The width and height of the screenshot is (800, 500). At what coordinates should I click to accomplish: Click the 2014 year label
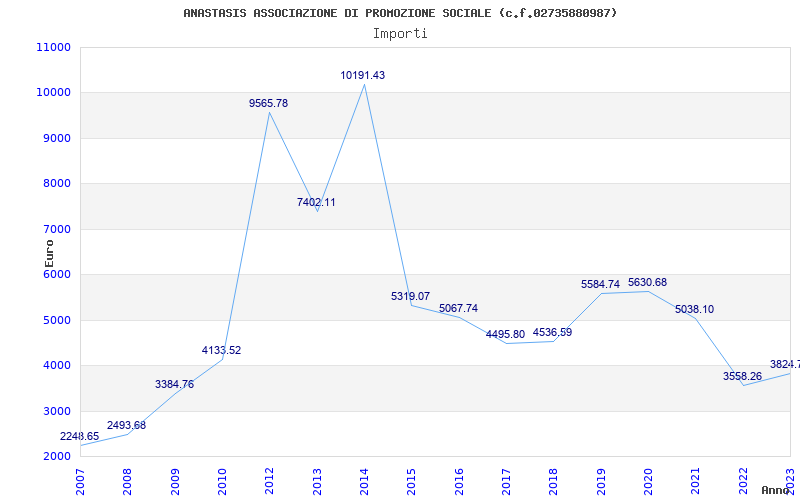click(x=364, y=482)
